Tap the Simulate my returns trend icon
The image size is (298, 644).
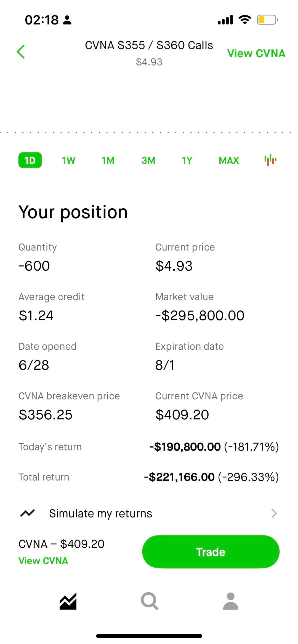click(x=28, y=513)
